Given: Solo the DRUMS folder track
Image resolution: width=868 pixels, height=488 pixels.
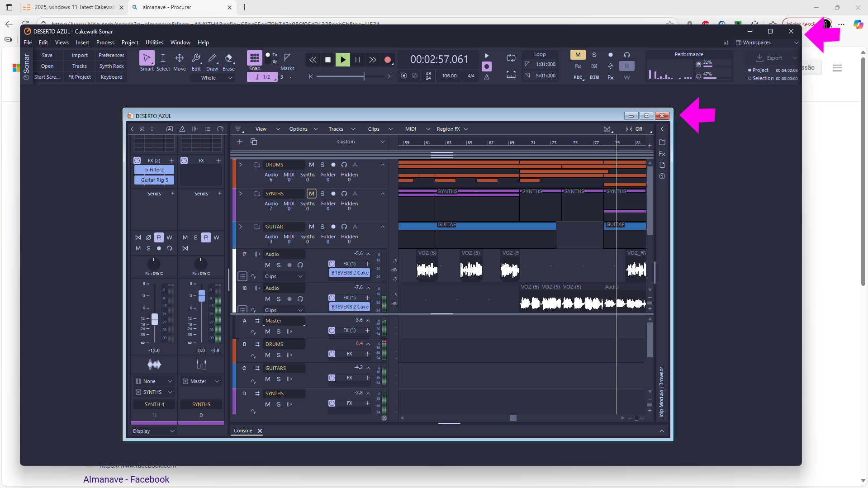Looking at the screenshot, I should [x=323, y=165].
